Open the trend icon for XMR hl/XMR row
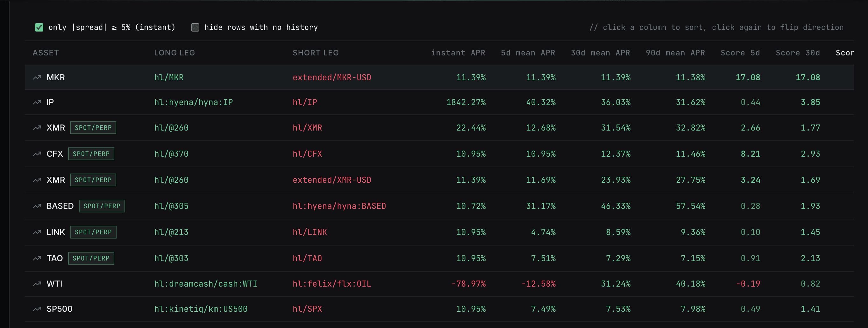This screenshot has width=868, height=328. 37,128
